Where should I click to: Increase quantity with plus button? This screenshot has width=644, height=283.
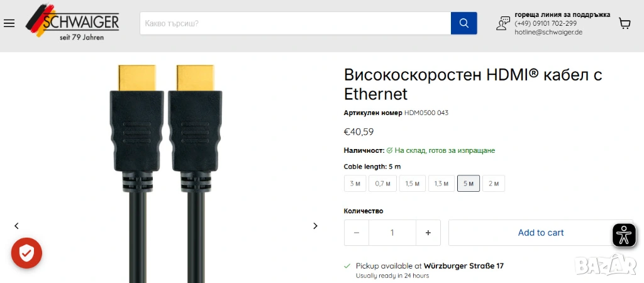[428, 233]
